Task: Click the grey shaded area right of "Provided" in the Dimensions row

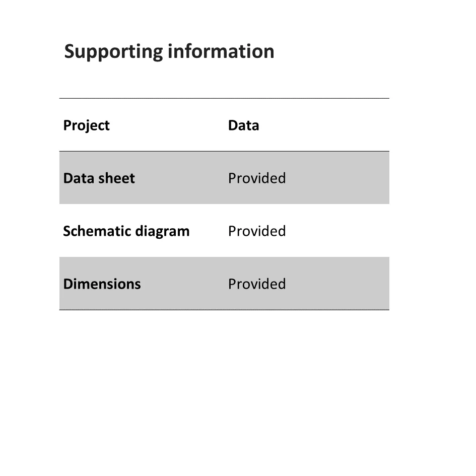Action: (337, 284)
